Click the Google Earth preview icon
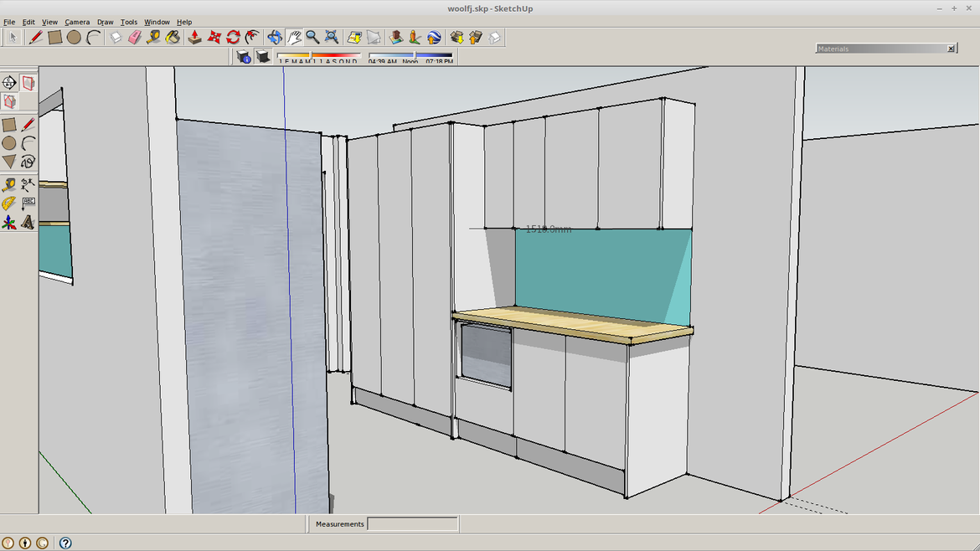Screen dimensions: 980x551 tap(433, 37)
